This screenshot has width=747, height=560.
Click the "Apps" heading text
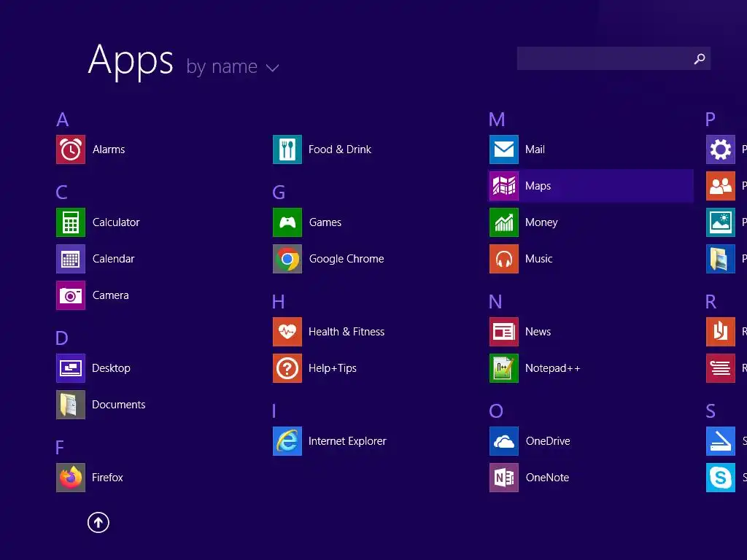pos(131,61)
